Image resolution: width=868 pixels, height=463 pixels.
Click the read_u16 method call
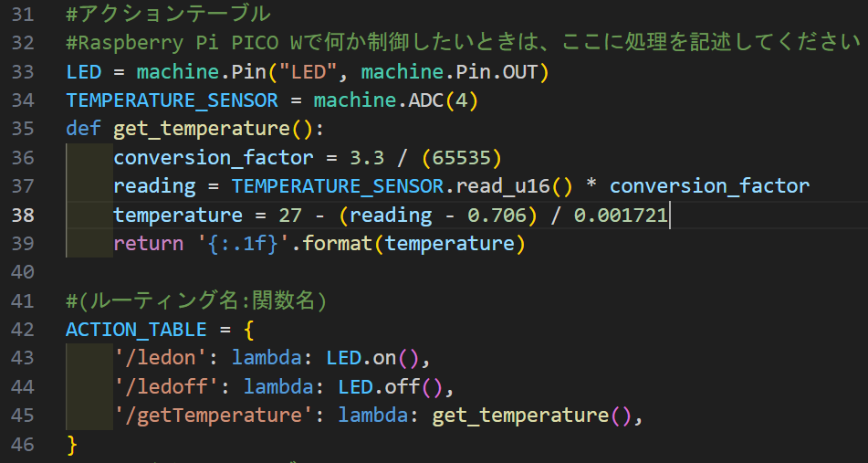coord(503,186)
